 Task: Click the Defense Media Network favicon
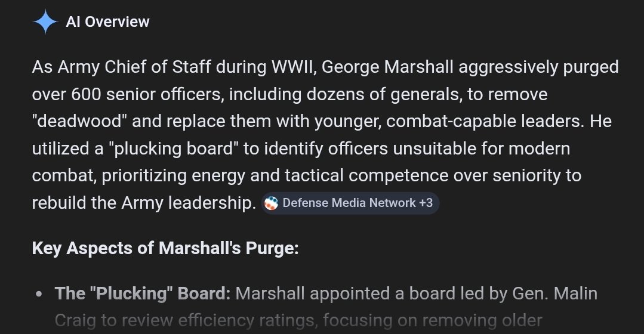point(272,203)
